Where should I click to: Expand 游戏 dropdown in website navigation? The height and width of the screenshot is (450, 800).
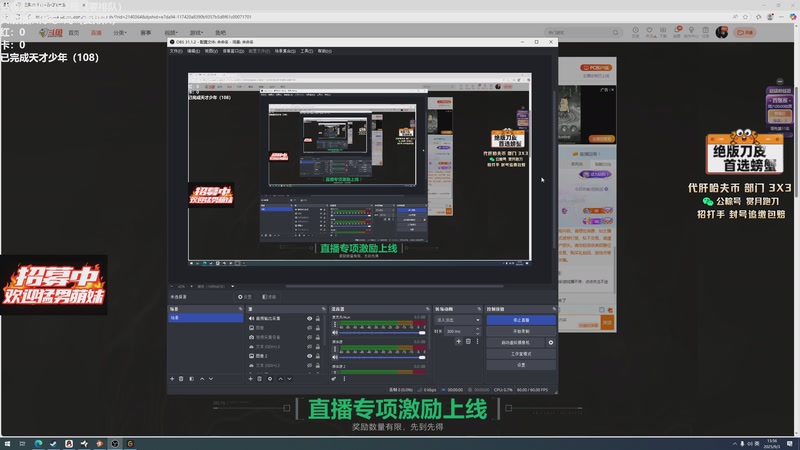click(196, 33)
